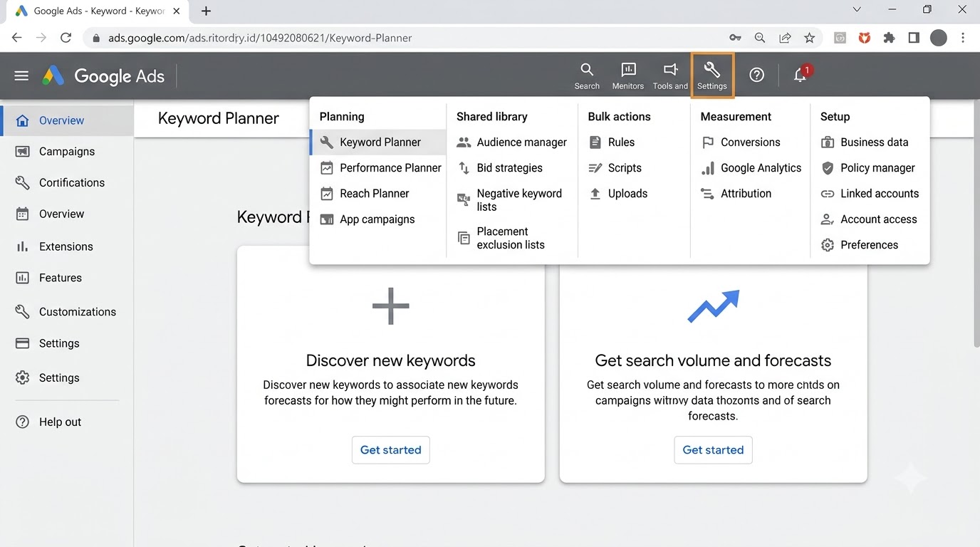Get started with Discover new keywords
980x547 pixels.
(x=391, y=450)
